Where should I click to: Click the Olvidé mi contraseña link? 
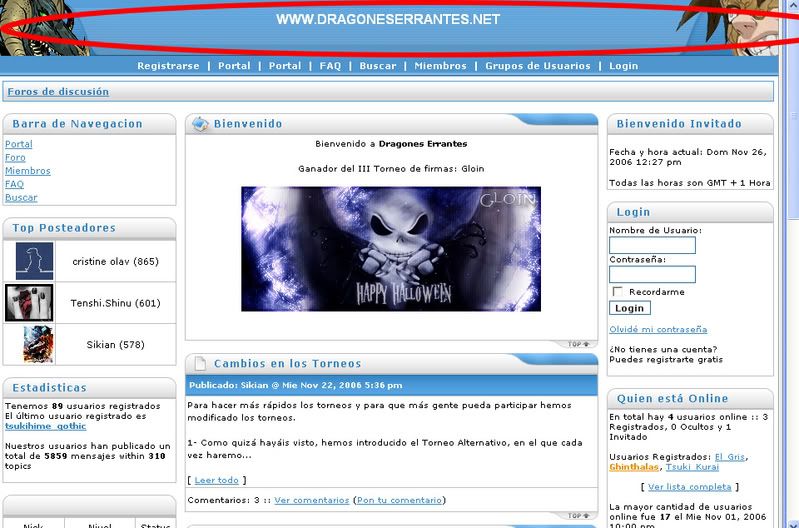pyautogui.click(x=658, y=329)
